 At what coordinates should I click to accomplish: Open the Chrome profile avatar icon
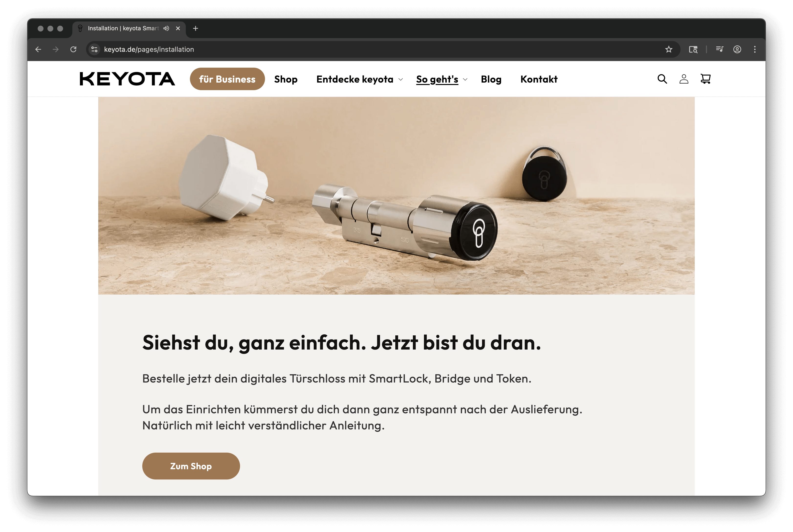click(x=737, y=50)
